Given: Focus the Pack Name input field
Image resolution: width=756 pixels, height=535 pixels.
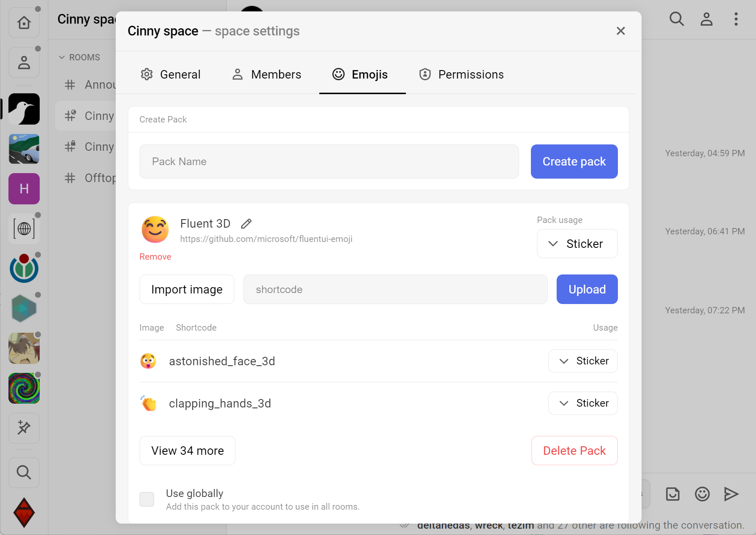Looking at the screenshot, I should (x=329, y=162).
